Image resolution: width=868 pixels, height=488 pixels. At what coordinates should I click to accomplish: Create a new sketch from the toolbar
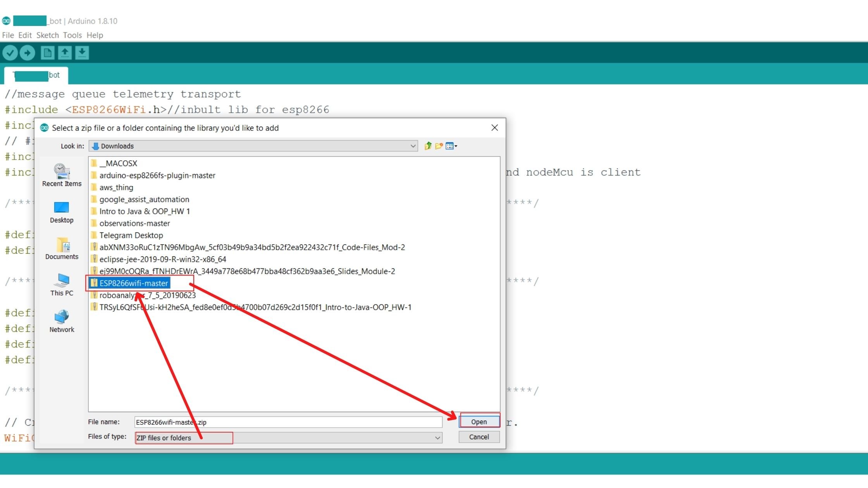47,53
